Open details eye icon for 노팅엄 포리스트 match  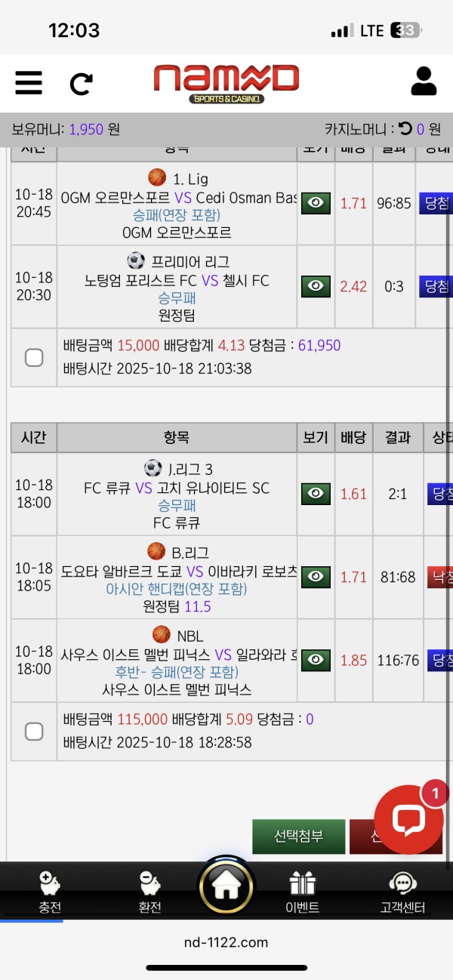(x=316, y=285)
